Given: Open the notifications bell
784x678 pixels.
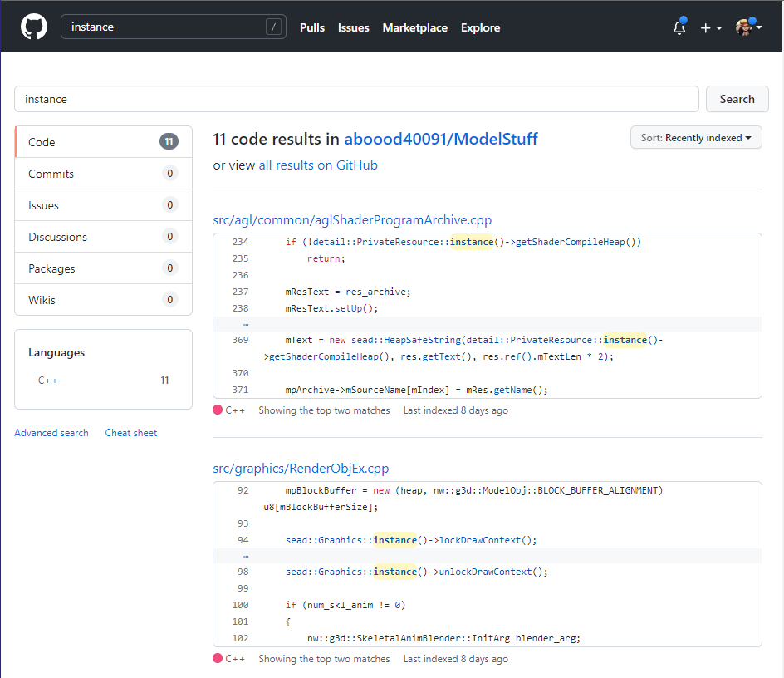Looking at the screenshot, I should [679, 27].
